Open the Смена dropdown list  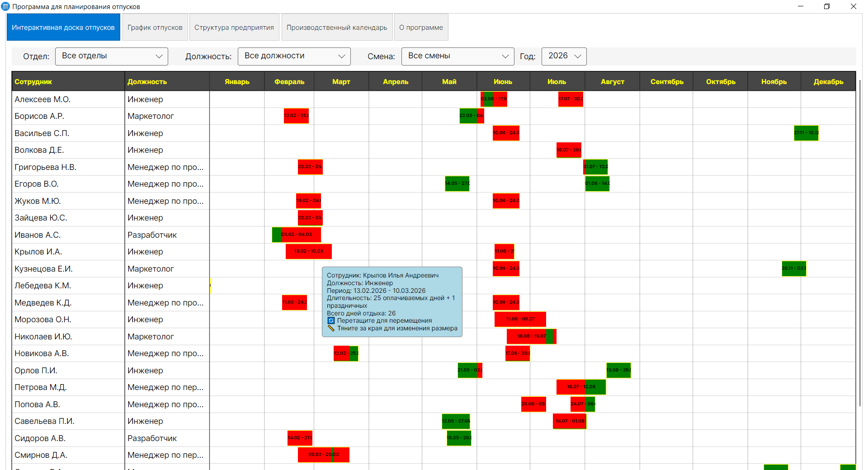(458, 56)
